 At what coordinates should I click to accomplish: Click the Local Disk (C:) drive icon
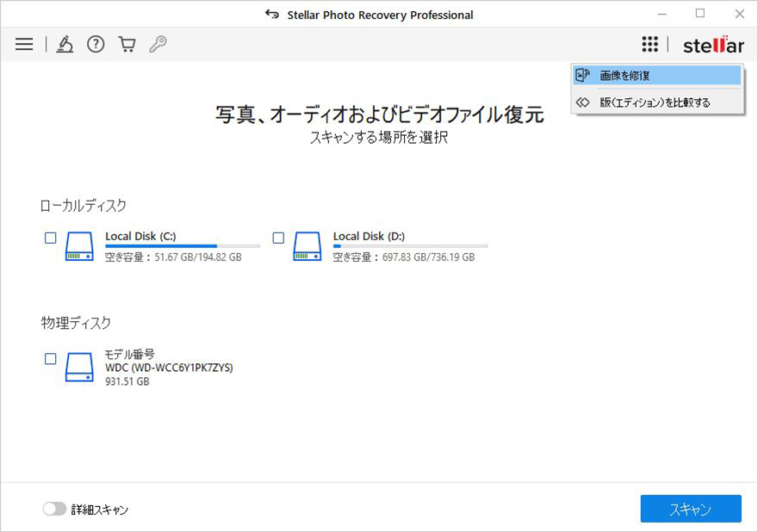78,247
